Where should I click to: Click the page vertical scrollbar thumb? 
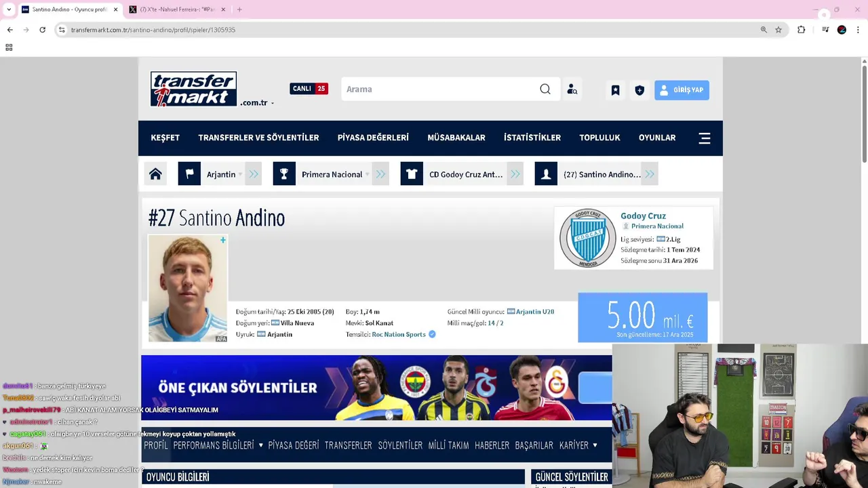pos(865,114)
